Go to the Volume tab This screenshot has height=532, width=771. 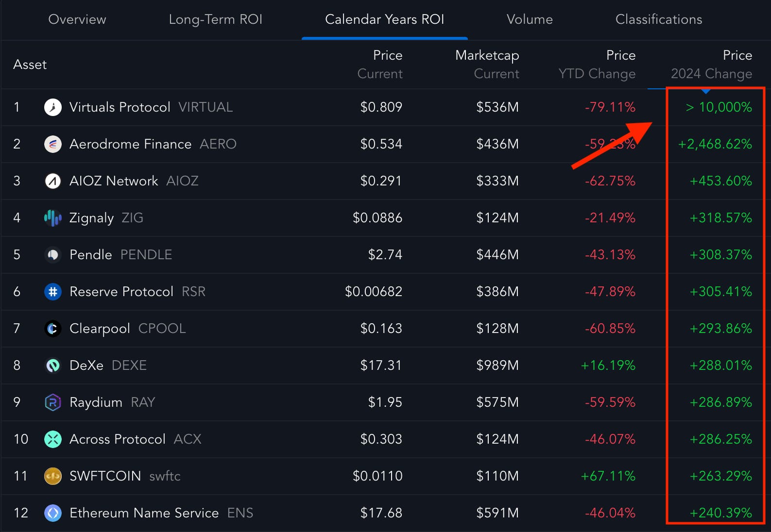coord(530,19)
